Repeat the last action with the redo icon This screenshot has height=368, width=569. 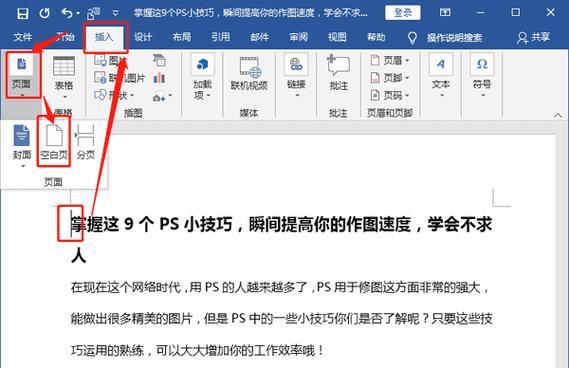pyautogui.click(x=44, y=13)
